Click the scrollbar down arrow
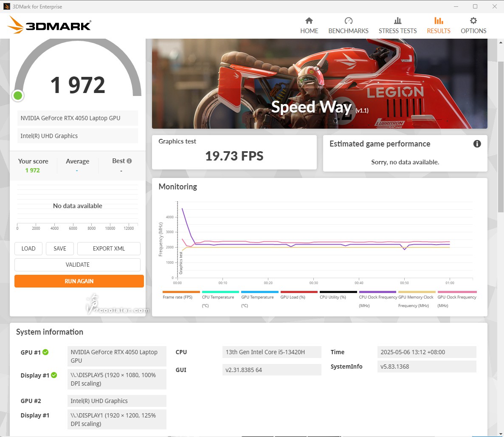Viewport: 504px width, 437px height. click(x=501, y=434)
